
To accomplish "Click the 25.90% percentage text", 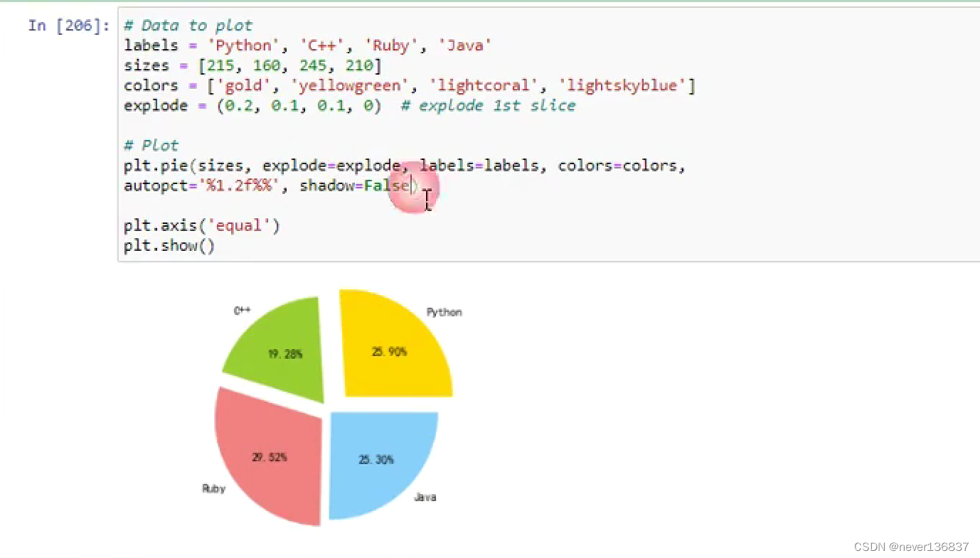I will (390, 351).
